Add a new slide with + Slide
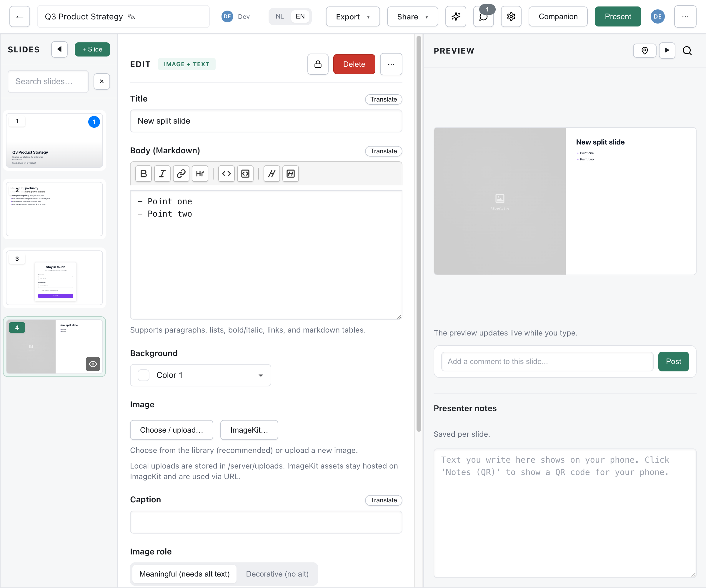 click(92, 49)
